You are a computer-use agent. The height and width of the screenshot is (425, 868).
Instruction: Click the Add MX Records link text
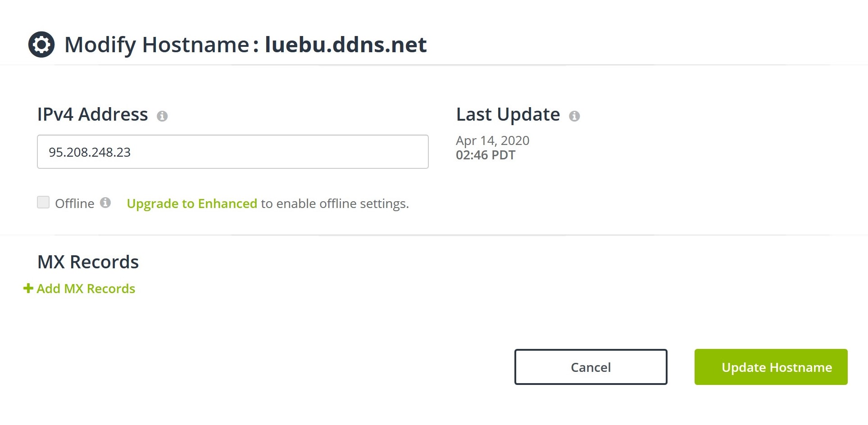coord(86,289)
